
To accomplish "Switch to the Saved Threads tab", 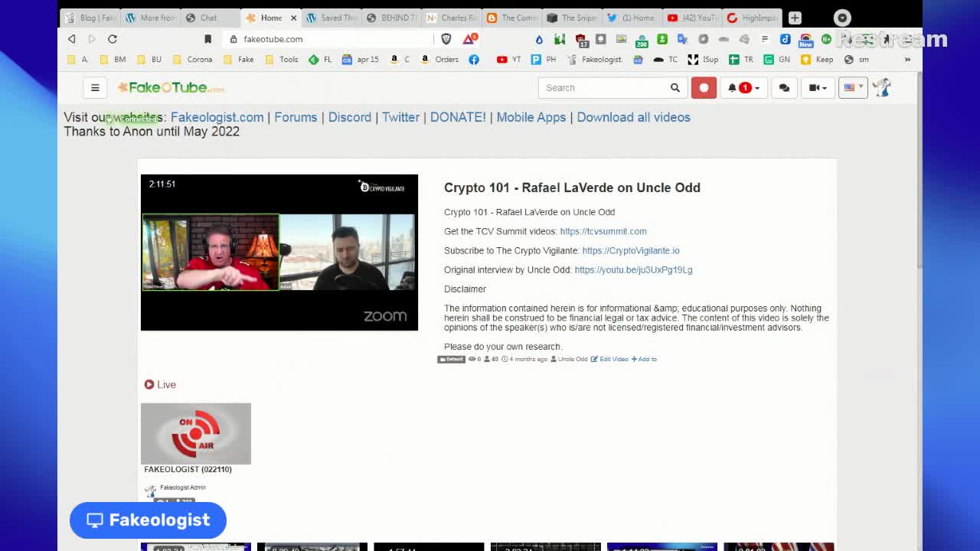I will pyautogui.click(x=332, y=18).
